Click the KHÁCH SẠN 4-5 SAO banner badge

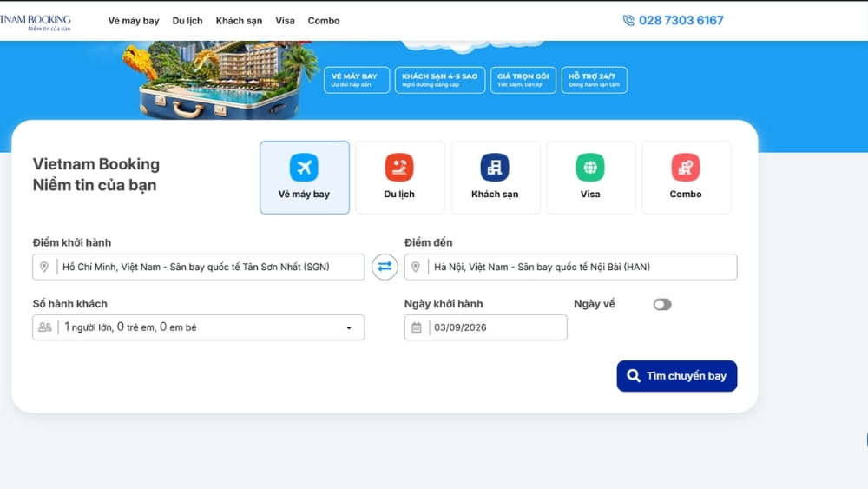tap(439, 80)
